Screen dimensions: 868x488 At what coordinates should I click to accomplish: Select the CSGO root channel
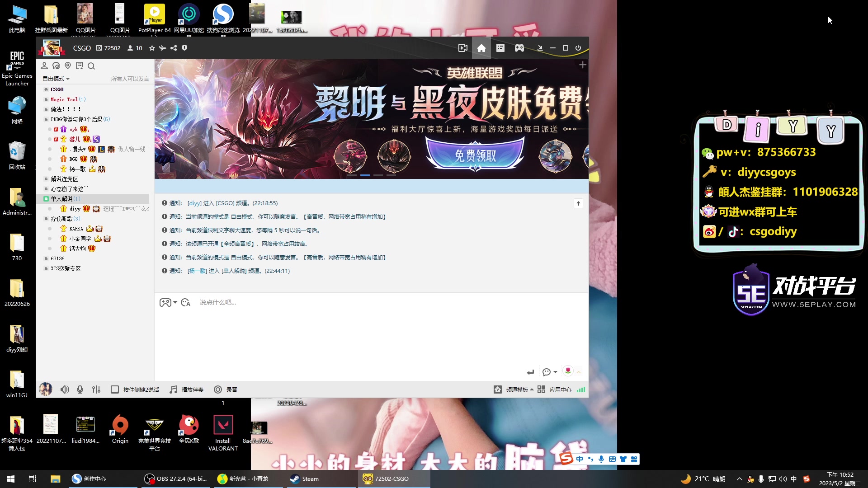[57, 89]
